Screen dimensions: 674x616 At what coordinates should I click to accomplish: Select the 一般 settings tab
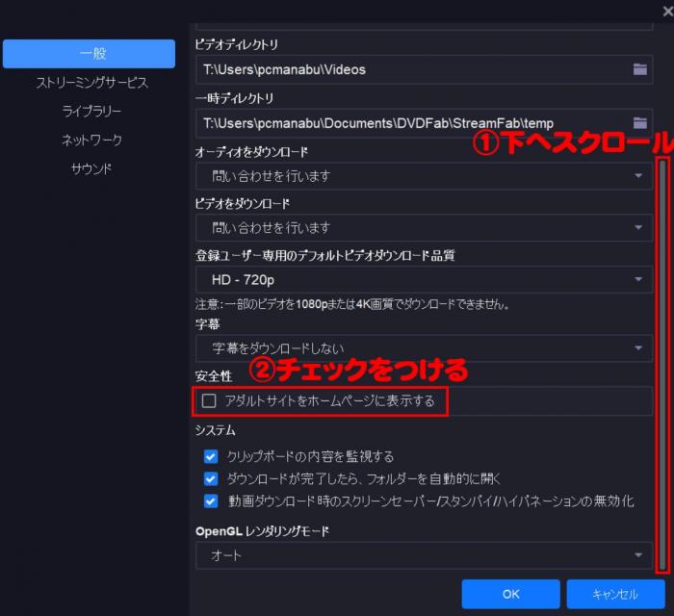tap(89, 54)
